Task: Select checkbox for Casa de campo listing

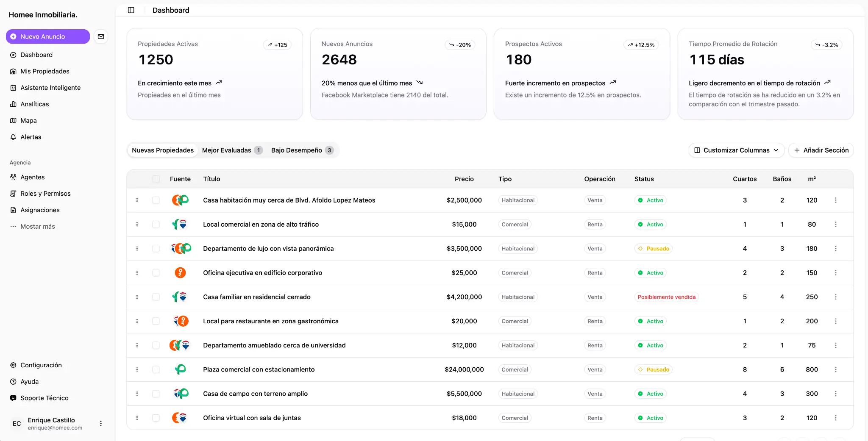Action: 156,394
